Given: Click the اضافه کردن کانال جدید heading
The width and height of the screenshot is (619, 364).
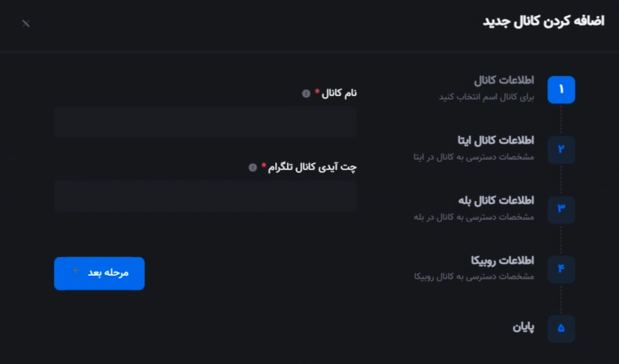Looking at the screenshot, I should [x=543, y=21].
